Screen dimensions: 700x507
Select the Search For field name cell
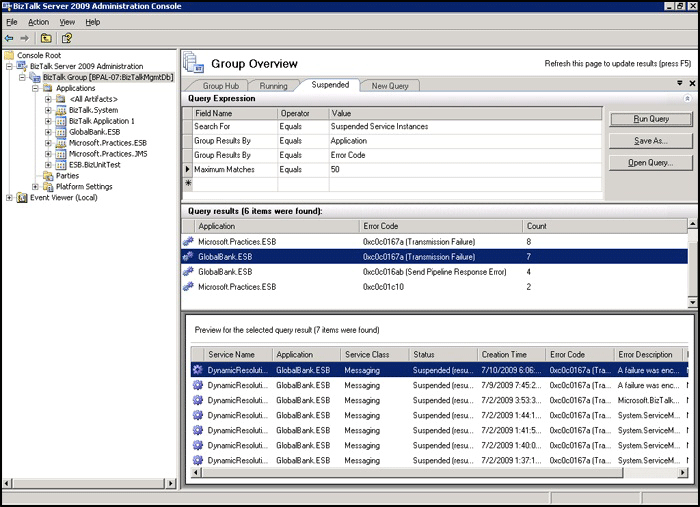click(234, 127)
